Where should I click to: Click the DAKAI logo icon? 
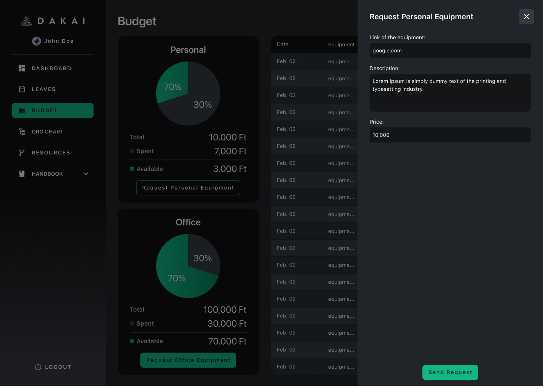coord(26,21)
